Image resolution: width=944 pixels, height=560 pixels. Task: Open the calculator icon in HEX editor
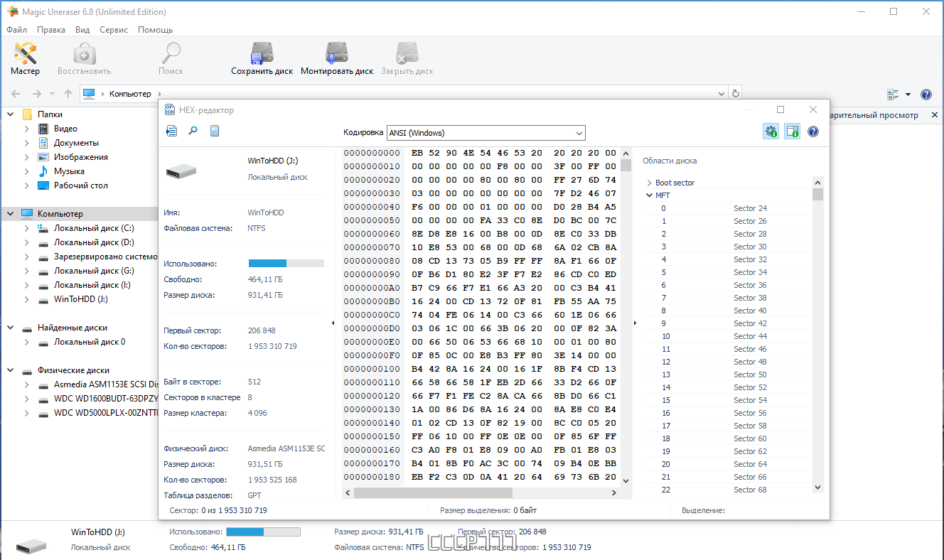tap(214, 131)
